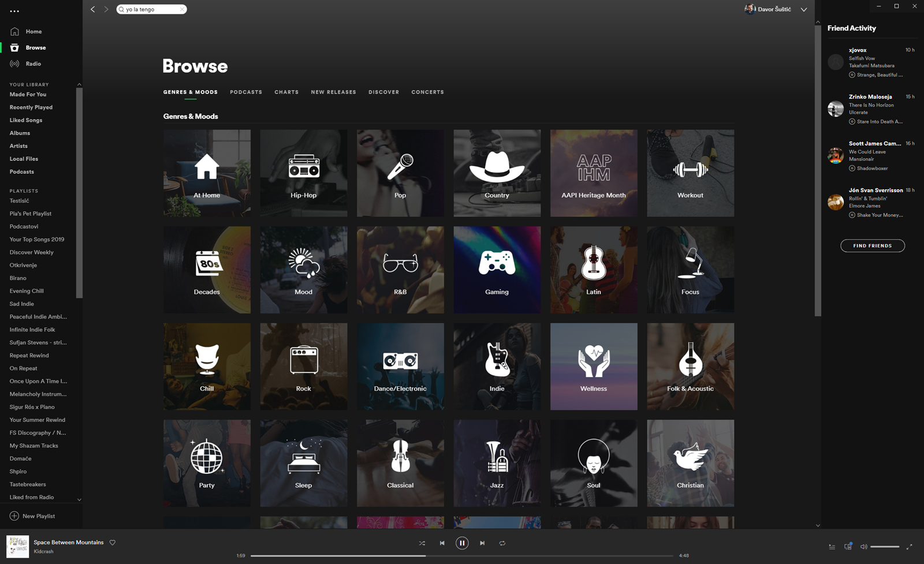Enter full screen mode
Image resolution: width=924 pixels, height=564 pixels.
tap(910, 547)
